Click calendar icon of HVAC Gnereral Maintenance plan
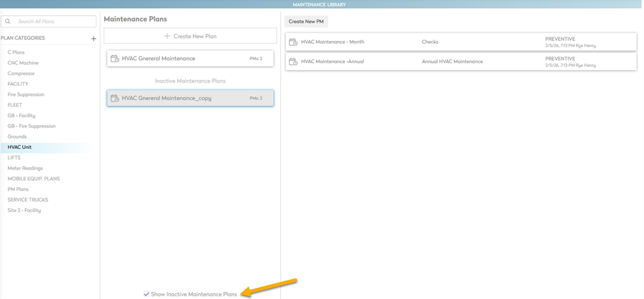The image size is (644, 299). pos(115,59)
